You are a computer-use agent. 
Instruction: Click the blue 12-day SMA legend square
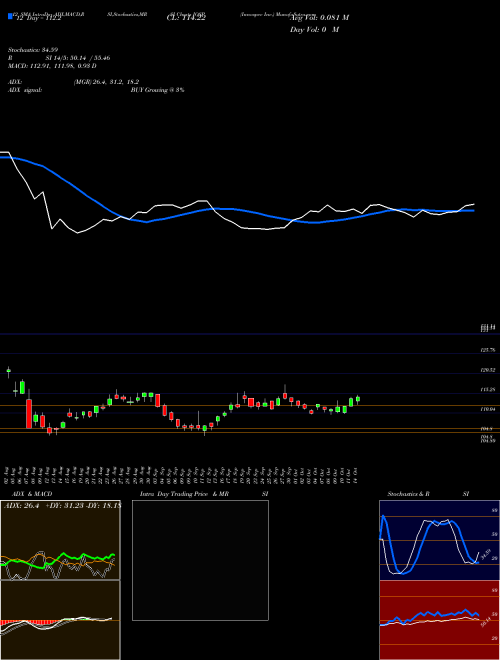click(x=10, y=16)
